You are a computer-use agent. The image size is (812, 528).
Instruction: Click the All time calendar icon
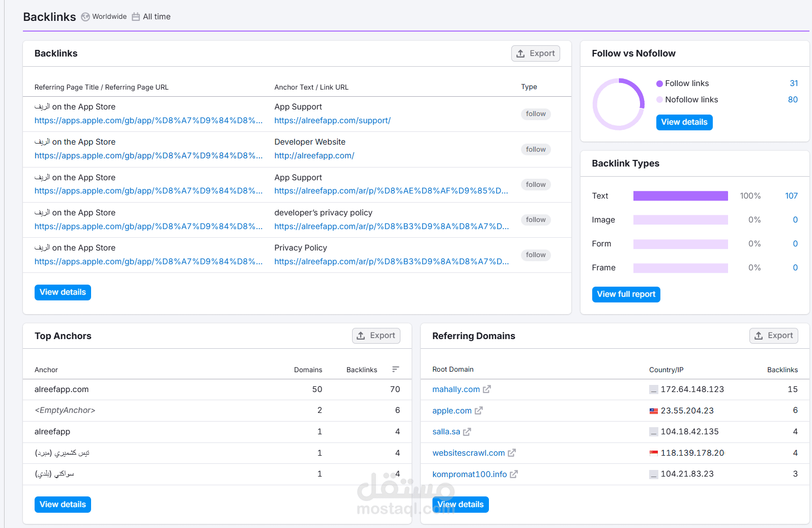click(136, 17)
